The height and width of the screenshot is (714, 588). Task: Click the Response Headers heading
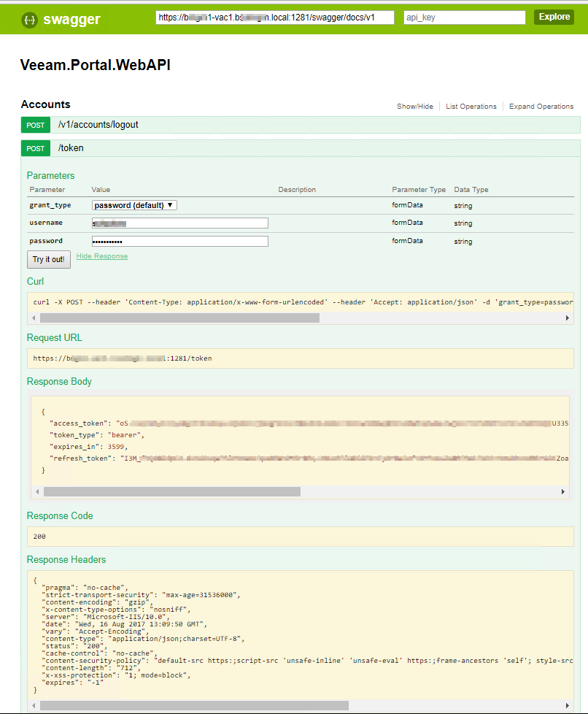(x=66, y=560)
